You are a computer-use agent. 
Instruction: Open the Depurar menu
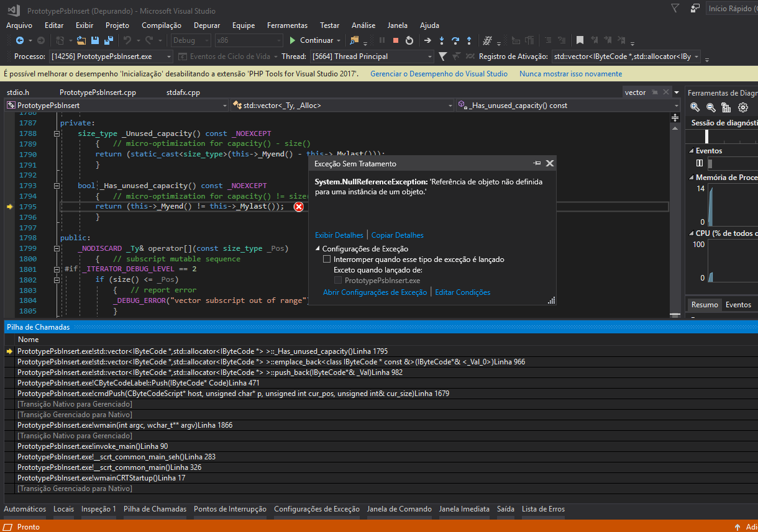pyautogui.click(x=206, y=25)
